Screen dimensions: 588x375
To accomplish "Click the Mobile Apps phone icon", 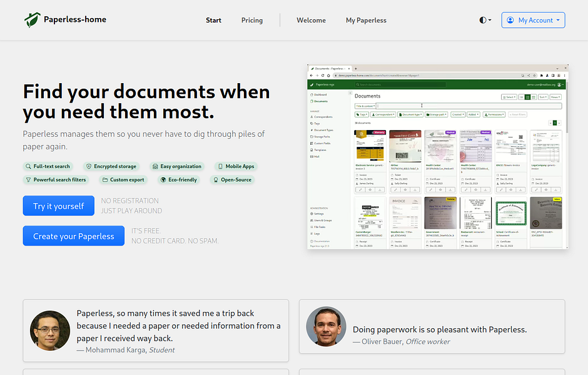I will click(x=221, y=166).
